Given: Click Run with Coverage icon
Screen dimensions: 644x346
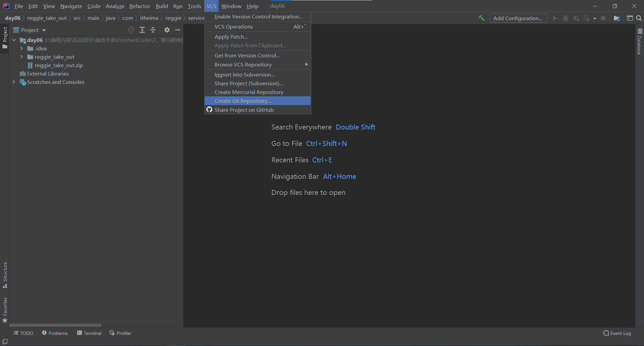Looking at the screenshot, I should (x=576, y=18).
